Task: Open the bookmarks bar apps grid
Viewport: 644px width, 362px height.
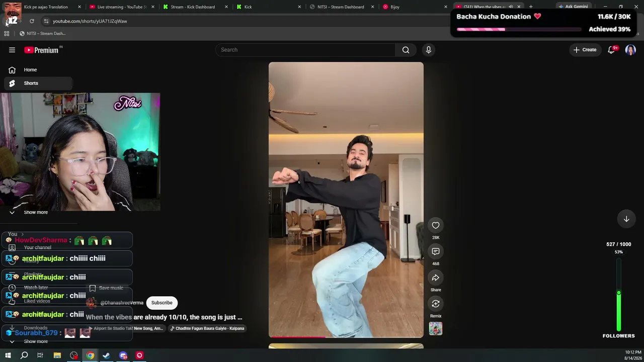Action: [7, 34]
